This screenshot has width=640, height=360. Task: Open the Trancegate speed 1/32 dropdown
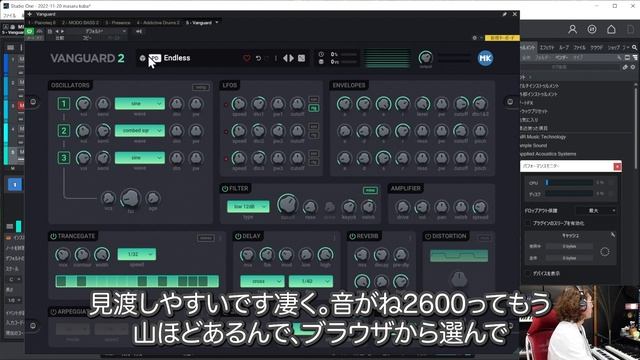pyautogui.click(x=137, y=254)
